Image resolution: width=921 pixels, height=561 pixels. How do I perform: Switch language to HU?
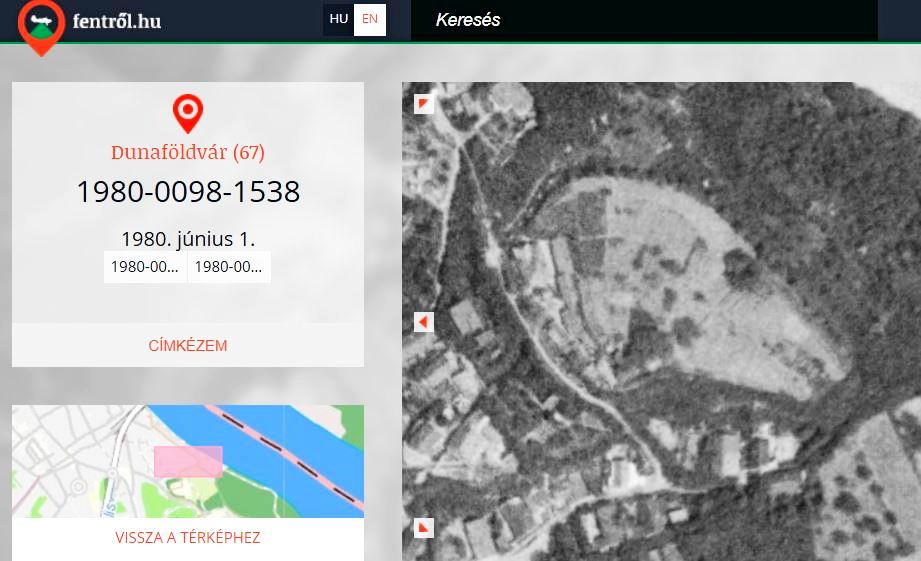pyautogui.click(x=339, y=19)
